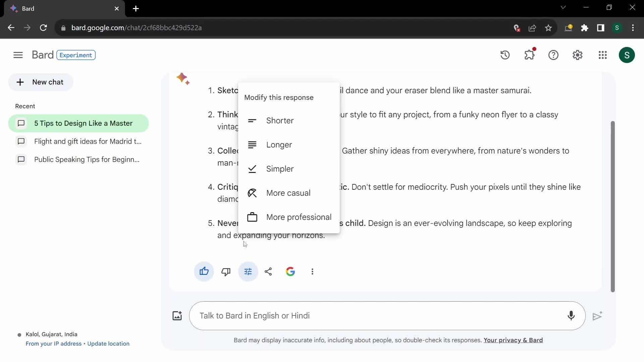Reload the page in browser
Image resolution: width=644 pixels, height=362 pixels.
(43, 28)
